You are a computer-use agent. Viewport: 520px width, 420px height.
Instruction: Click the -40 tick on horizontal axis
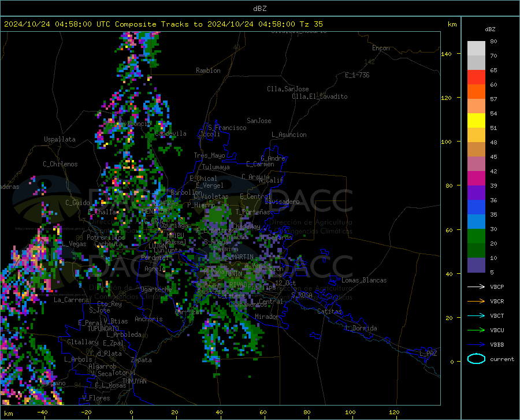[42, 412]
